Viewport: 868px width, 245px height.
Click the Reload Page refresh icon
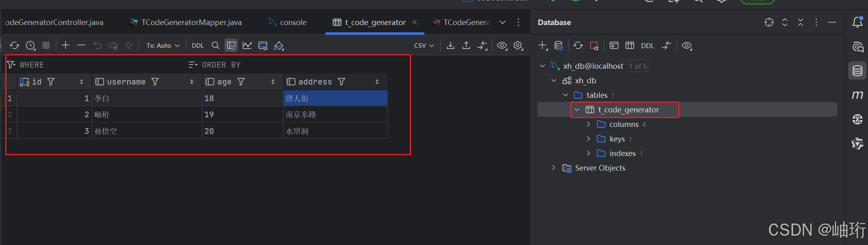pyautogui.click(x=15, y=46)
